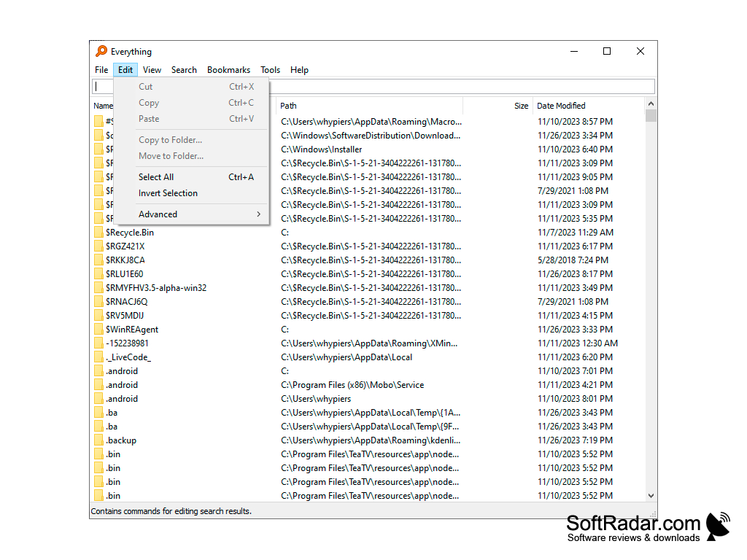The height and width of the screenshot is (560, 747).
Task: Click date 11/11/2023 12:30 AM
Action: [x=578, y=343]
